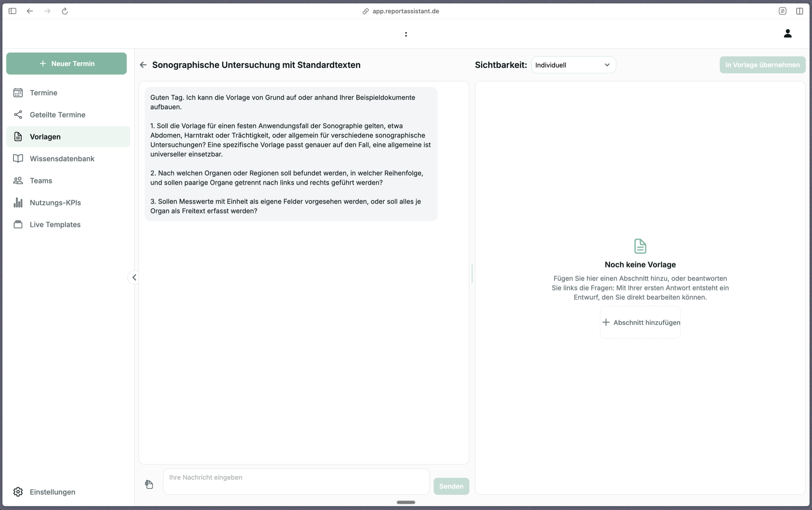
Task: Click Abschnitt hinzufügen button
Action: tap(640, 322)
